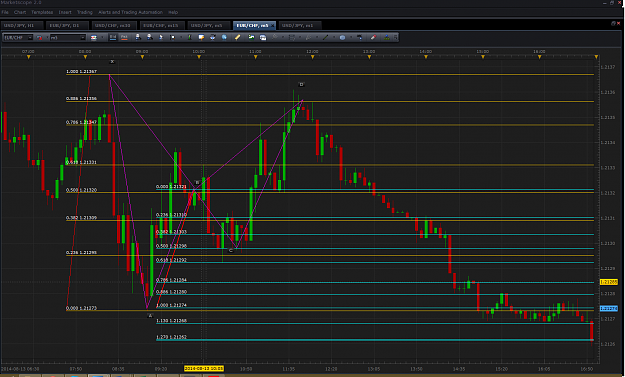
Task: Select the 1.272 1.21262 Fibonacci level label
Action: (x=171, y=337)
